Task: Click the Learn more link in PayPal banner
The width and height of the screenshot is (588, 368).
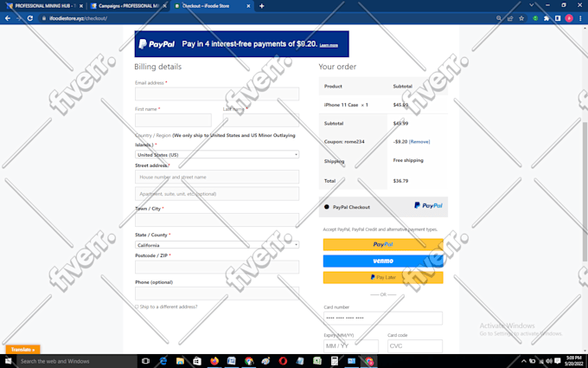Action: 329,45
